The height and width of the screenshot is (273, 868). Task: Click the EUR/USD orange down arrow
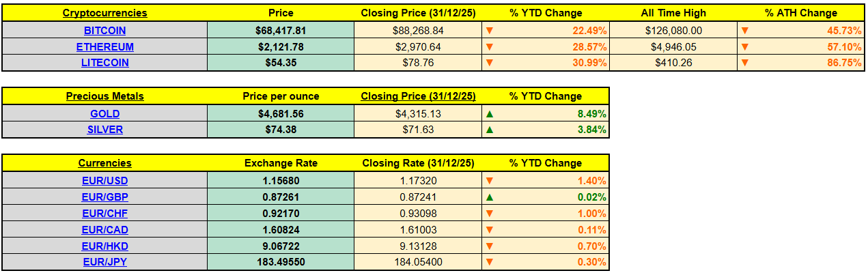click(x=488, y=180)
